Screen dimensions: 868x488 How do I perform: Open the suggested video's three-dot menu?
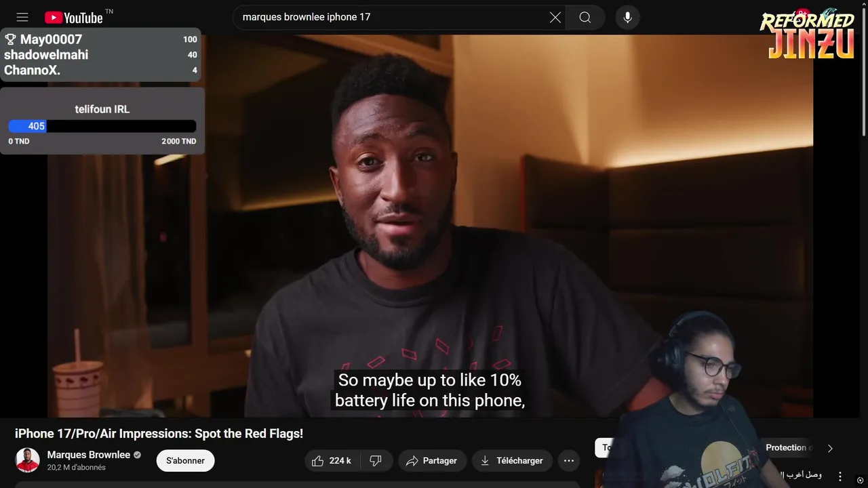coord(840,476)
